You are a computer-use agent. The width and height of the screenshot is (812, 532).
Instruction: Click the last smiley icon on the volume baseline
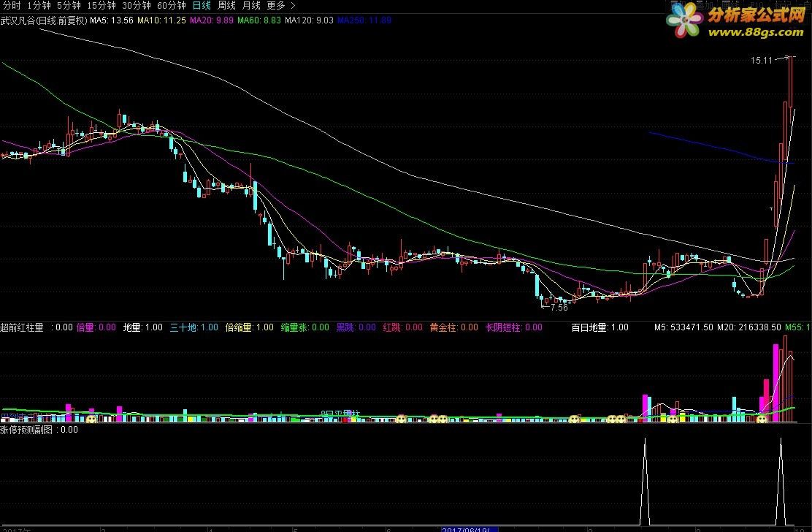pos(762,419)
